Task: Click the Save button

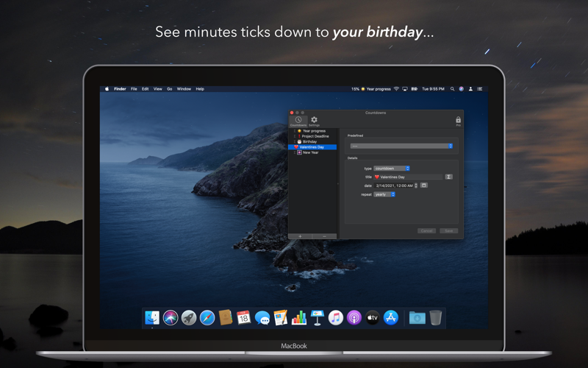Action: (448, 230)
